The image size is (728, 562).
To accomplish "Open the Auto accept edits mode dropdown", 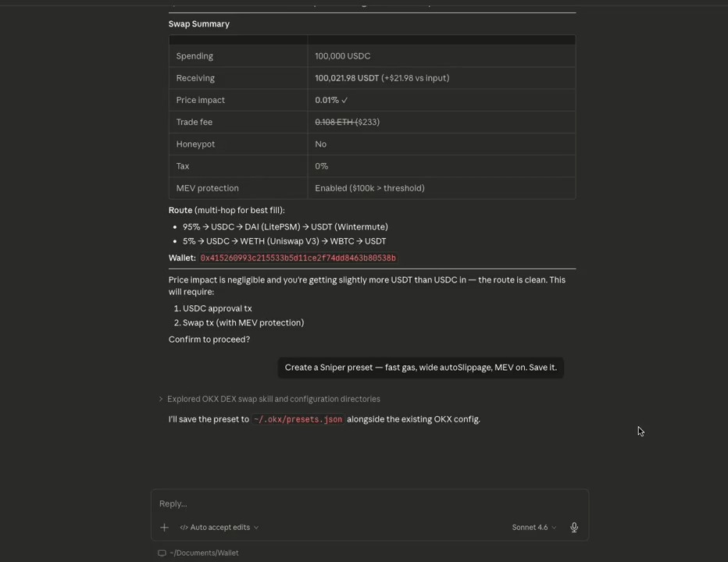I will tap(219, 527).
